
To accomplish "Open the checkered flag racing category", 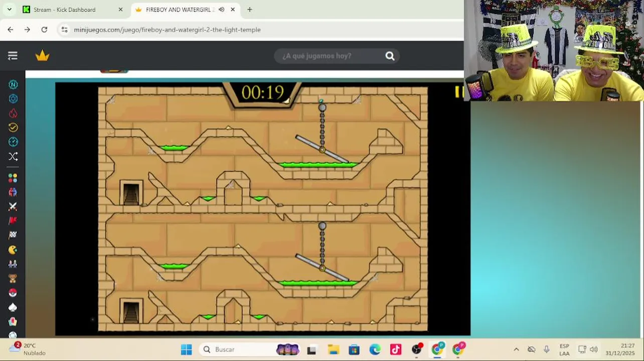I will coord(13,235).
